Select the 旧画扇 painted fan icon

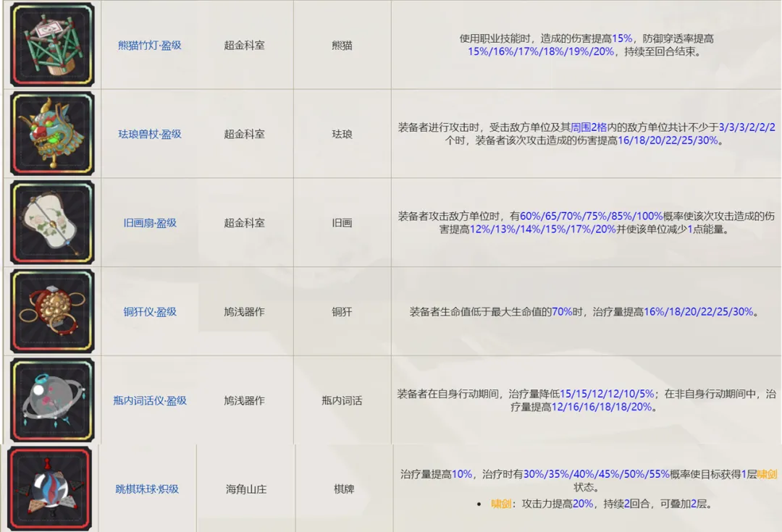click(51, 223)
